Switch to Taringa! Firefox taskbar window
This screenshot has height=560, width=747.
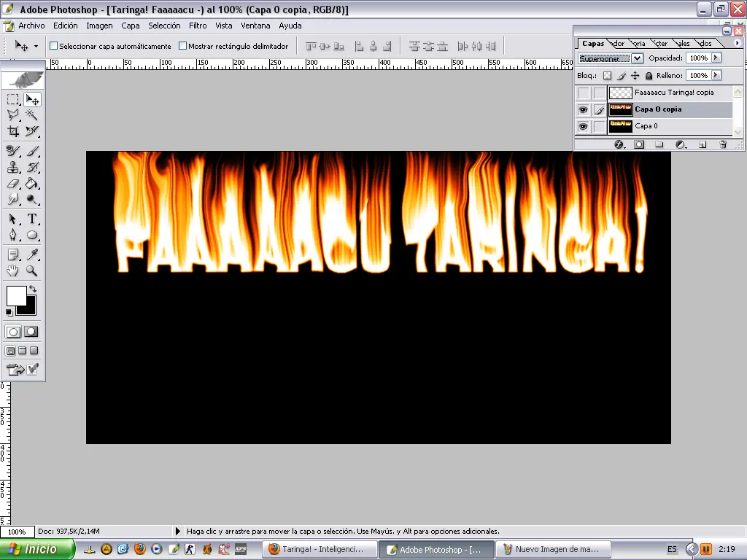pos(321,549)
